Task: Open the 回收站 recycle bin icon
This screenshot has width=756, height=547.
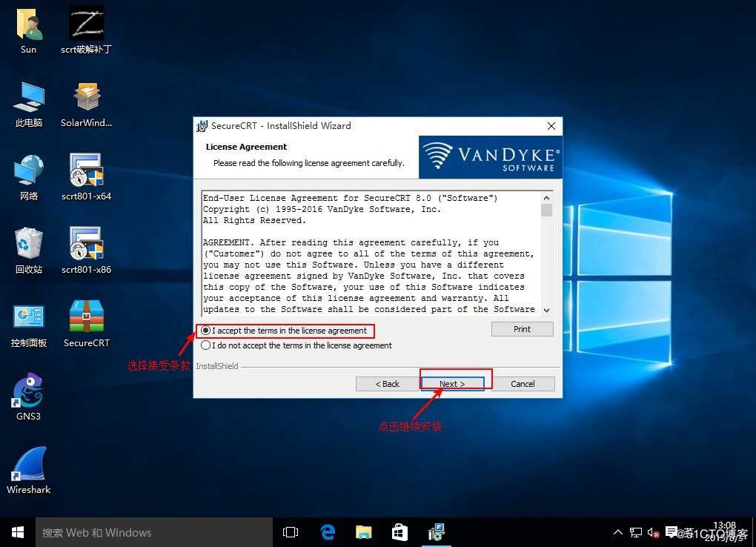Action: 28,251
